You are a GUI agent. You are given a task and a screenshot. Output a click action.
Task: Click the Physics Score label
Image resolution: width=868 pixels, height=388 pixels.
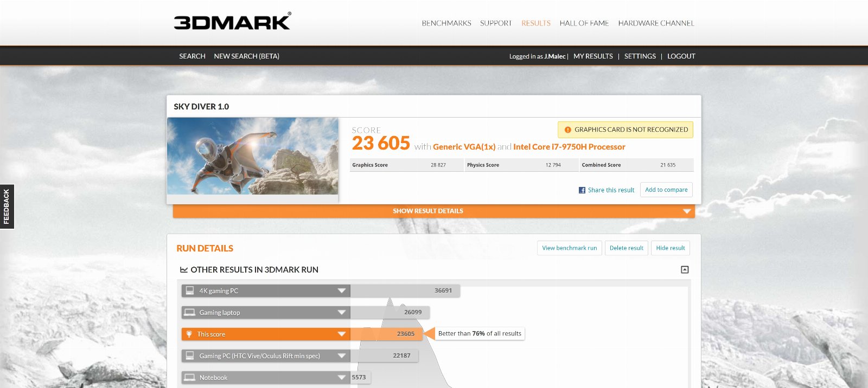(483, 165)
